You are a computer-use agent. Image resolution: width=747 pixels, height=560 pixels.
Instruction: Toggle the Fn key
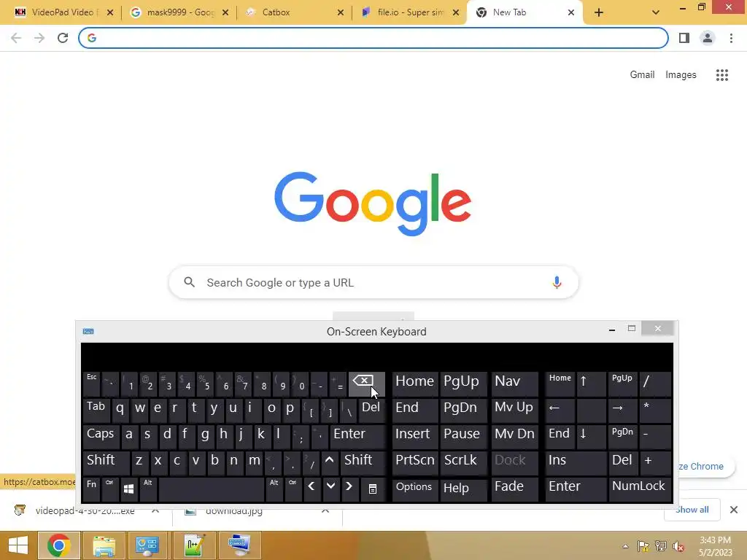(x=91, y=489)
